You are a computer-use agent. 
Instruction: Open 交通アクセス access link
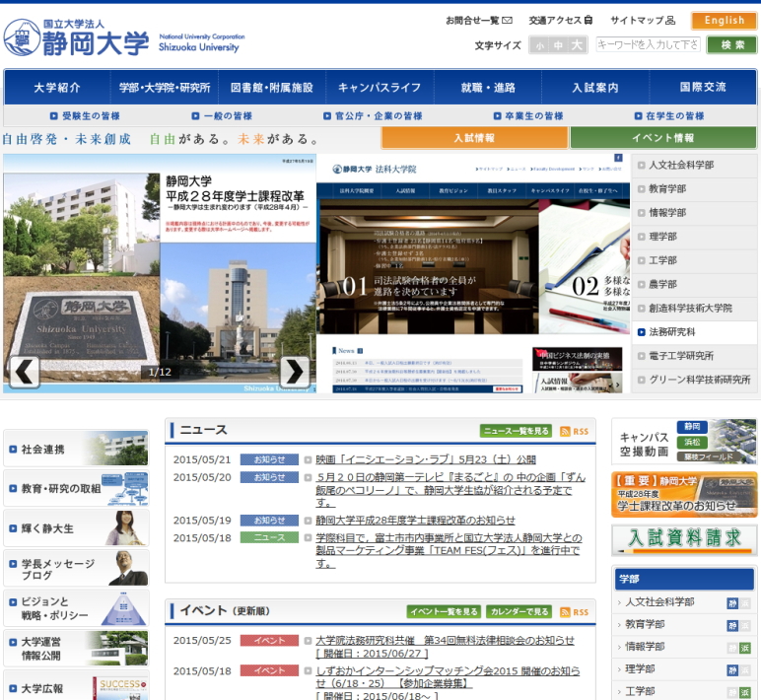coord(560,20)
